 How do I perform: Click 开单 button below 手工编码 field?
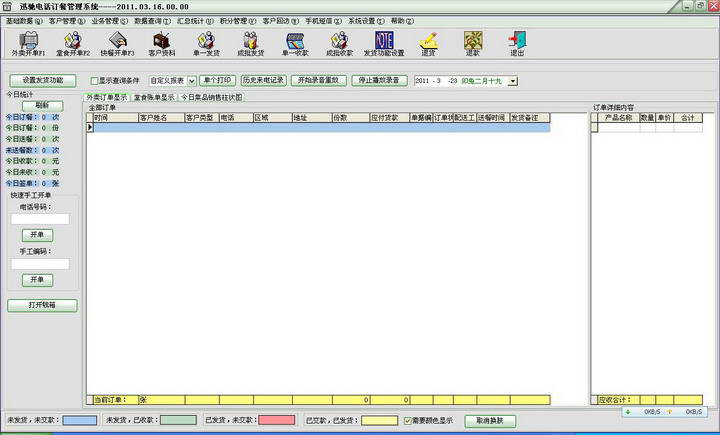pos(37,280)
